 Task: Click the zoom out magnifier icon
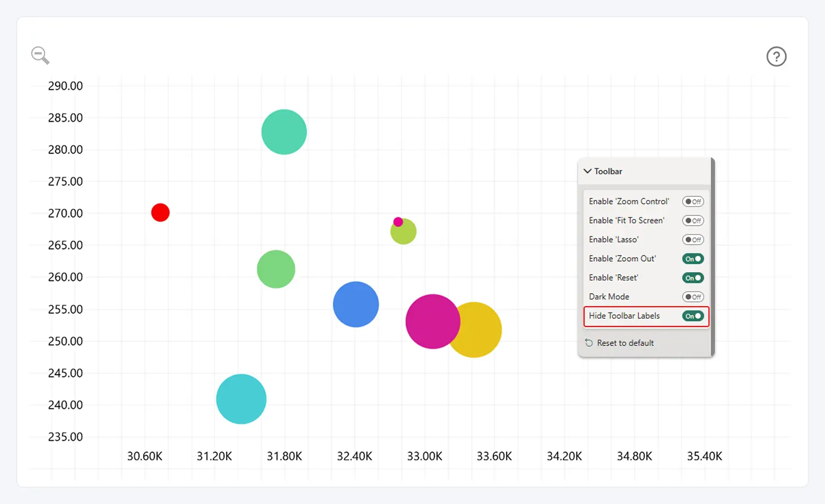click(x=40, y=55)
